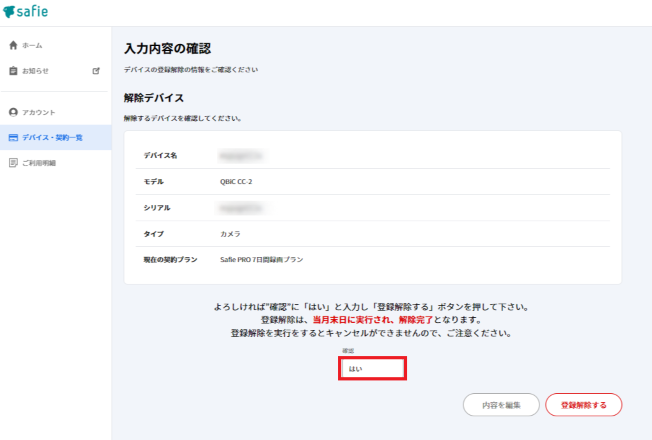Click the 確認 input field containing はい
Screen dimensions: 652x440
click(372, 368)
